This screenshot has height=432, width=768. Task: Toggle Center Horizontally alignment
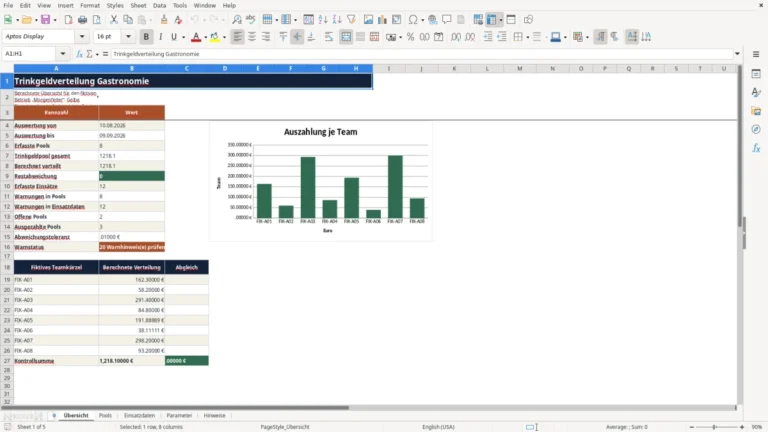(252, 37)
